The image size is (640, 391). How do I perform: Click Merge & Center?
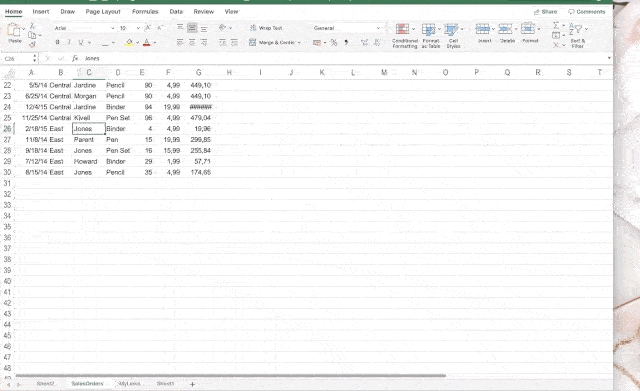coord(272,42)
